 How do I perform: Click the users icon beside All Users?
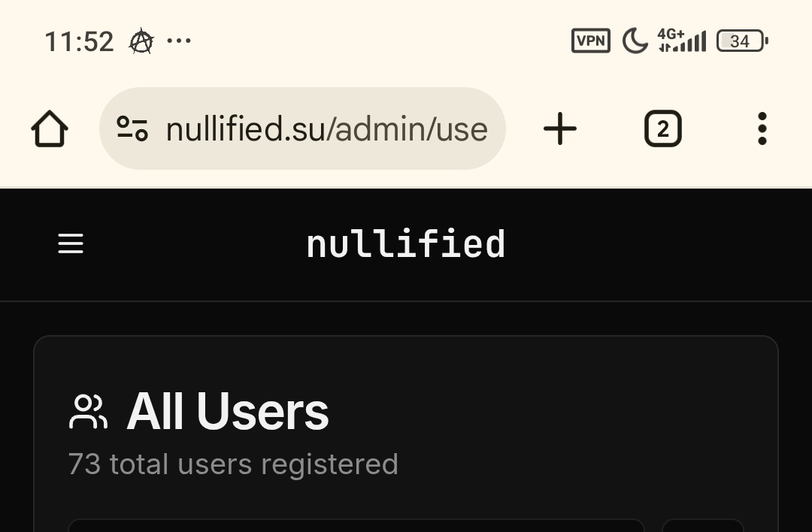click(x=88, y=412)
